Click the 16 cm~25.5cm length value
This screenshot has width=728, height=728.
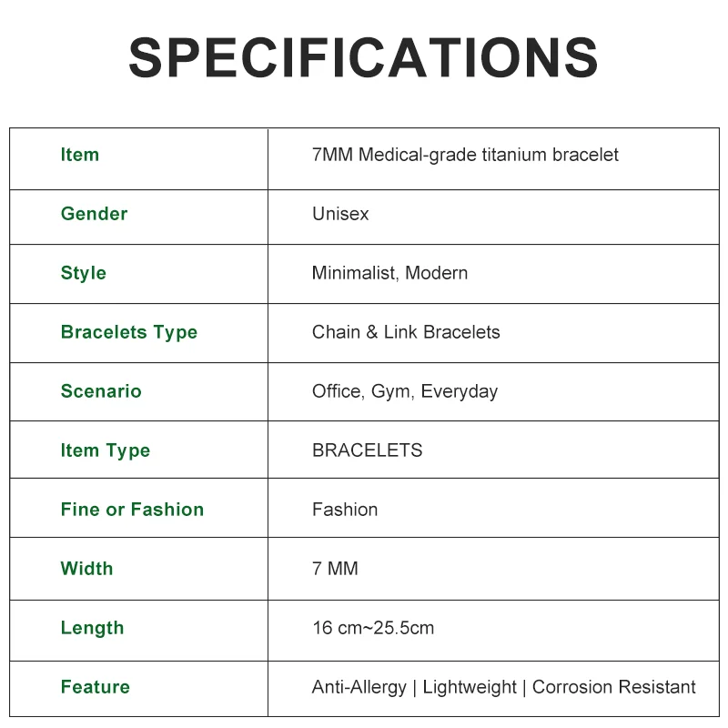pos(373,628)
